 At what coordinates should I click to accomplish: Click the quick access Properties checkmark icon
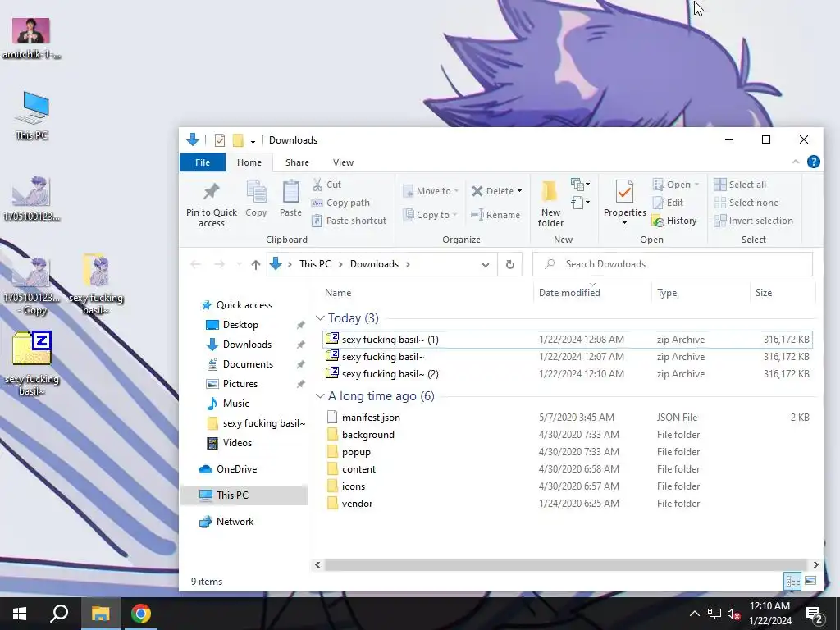[220, 140]
